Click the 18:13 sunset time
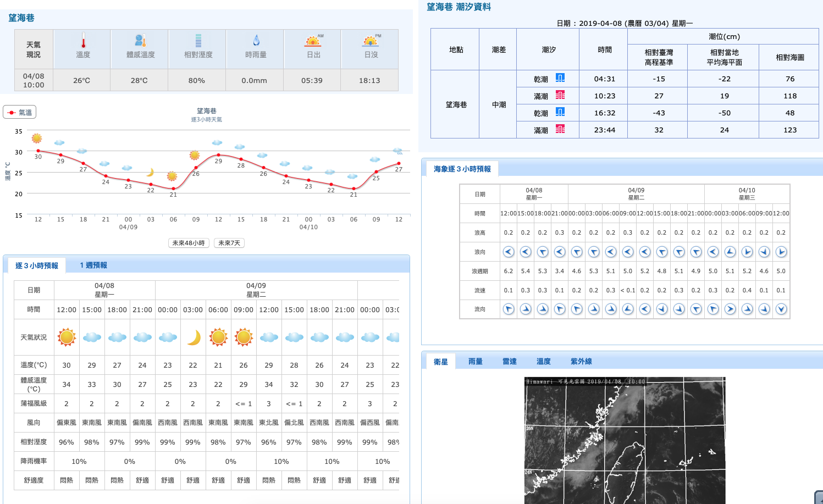Image resolution: width=823 pixels, height=504 pixels. tap(369, 80)
